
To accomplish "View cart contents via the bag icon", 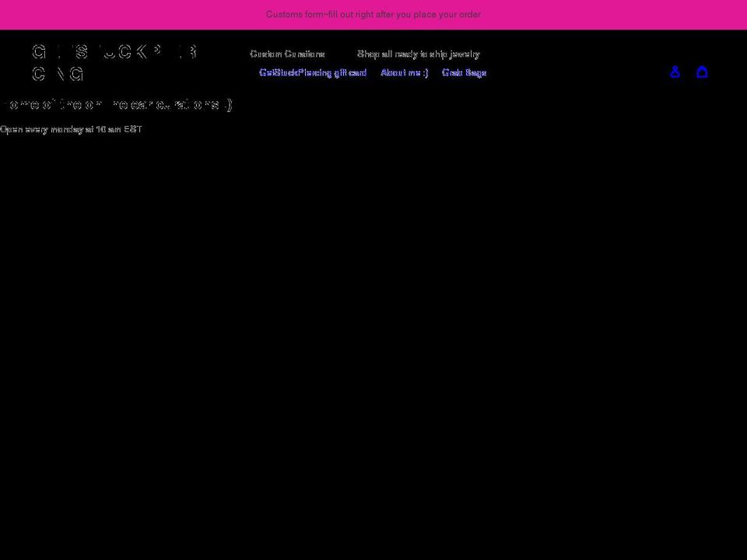I will point(702,72).
